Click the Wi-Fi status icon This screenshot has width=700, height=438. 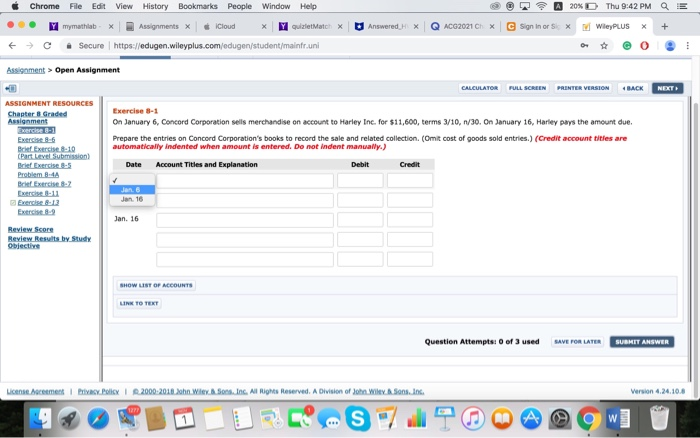(x=541, y=6)
